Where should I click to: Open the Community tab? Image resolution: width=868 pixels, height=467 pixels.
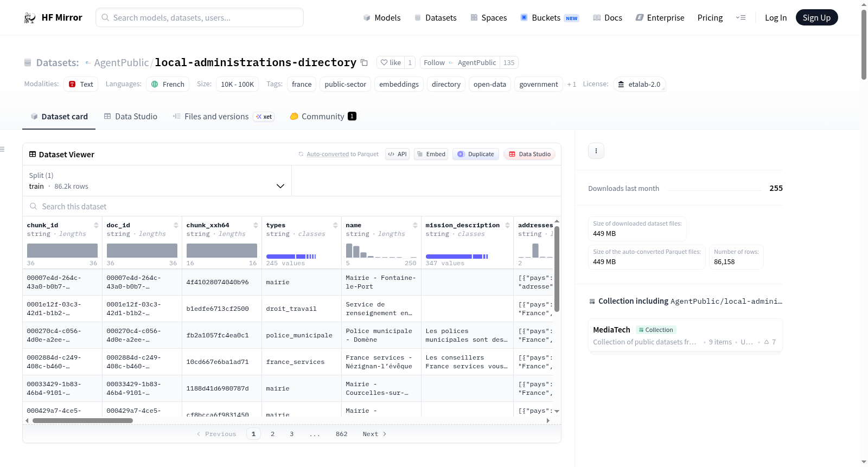(x=323, y=117)
